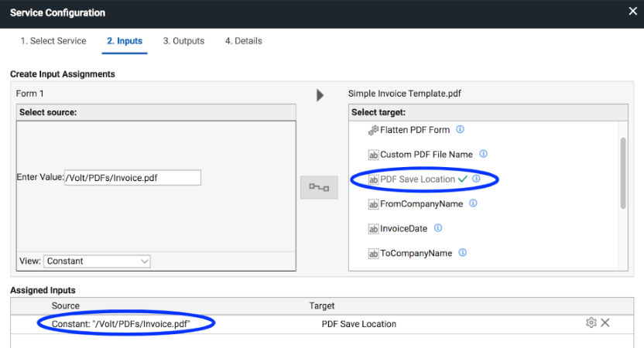Choose FromCompanyName as target field
This screenshot has height=348, width=644.
point(421,204)
